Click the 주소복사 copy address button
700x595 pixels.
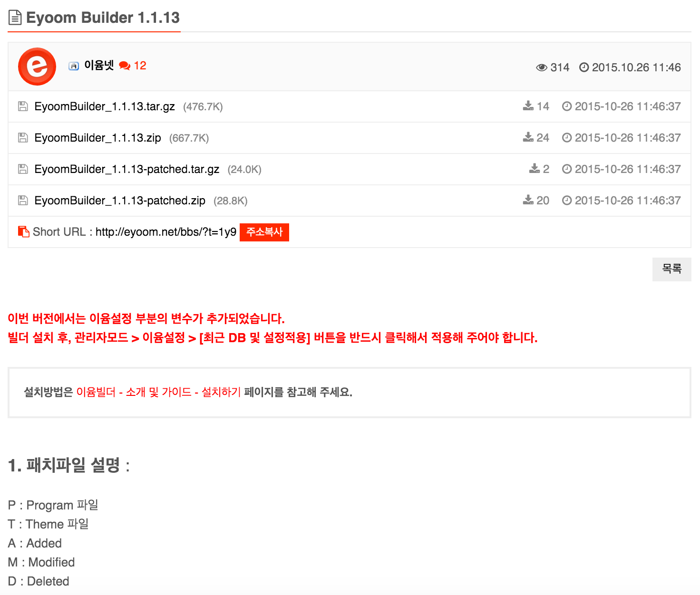264,232
